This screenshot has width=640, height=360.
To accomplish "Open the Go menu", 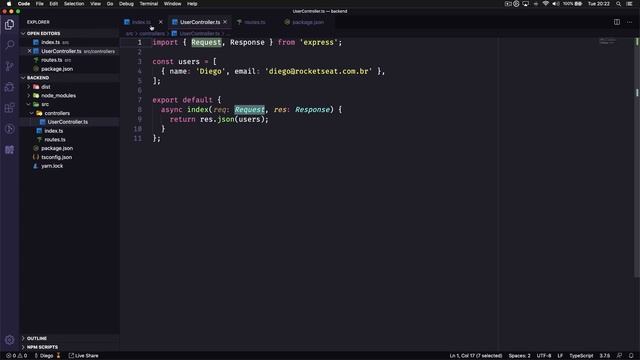I will click(x=110, y=4).
